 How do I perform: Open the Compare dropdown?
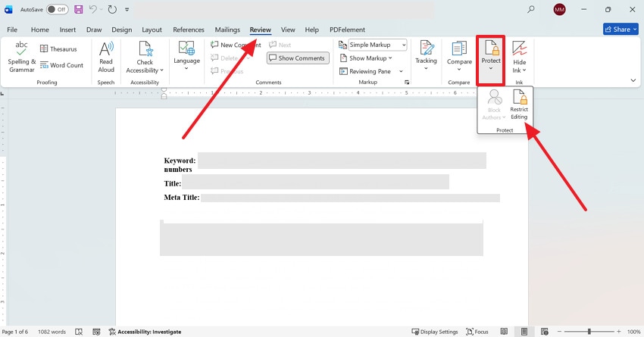[x=459, y=57]
